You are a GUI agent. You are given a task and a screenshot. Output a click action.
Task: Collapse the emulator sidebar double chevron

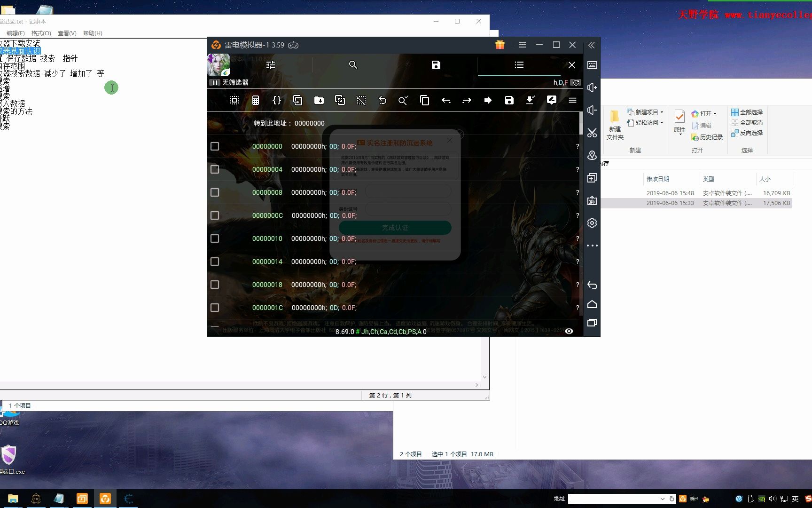[x=592, y=45]
